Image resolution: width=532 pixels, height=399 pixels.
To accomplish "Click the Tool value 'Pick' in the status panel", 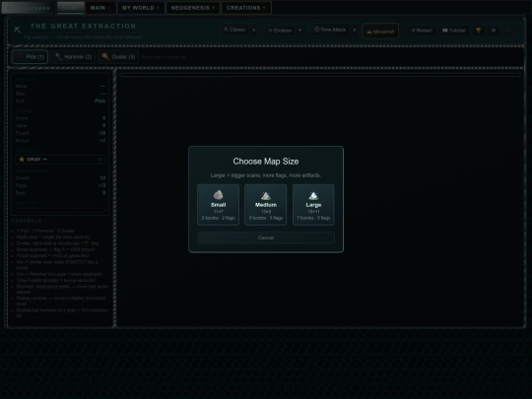I will point(100,100).
